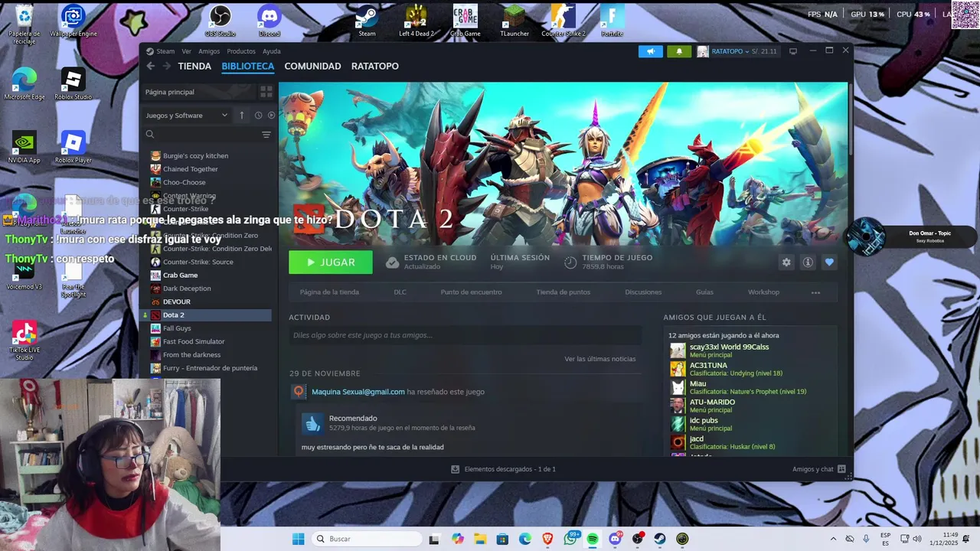Open Discord desktop shortcut
The image size is (980, 551).
pos(269,21)
